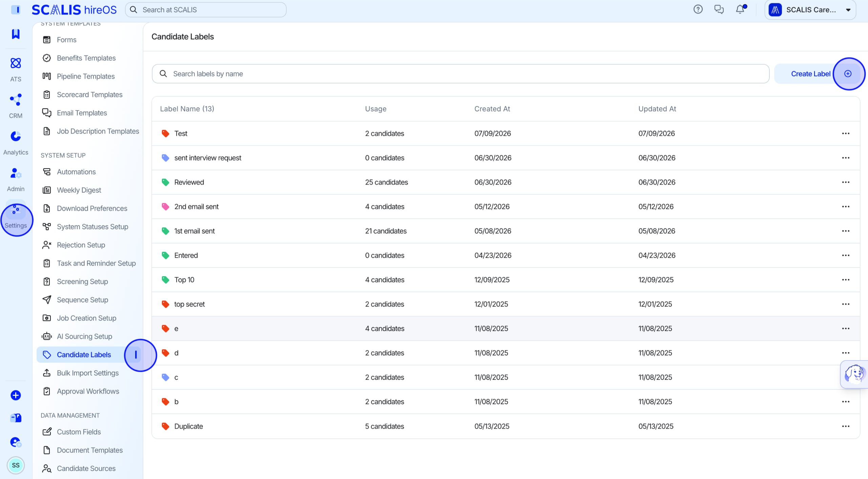Open options menu for Top 10 label
Viewport: 868px width, 479px height.
[x=846, y=280]
